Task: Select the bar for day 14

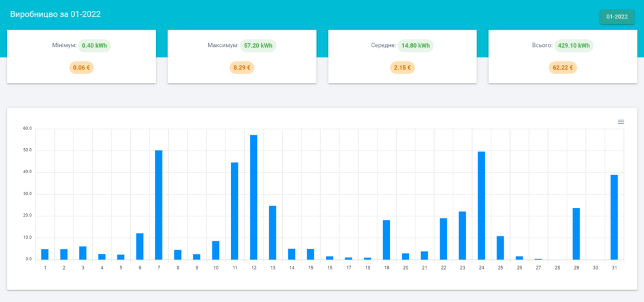Action: coord(292,254)
